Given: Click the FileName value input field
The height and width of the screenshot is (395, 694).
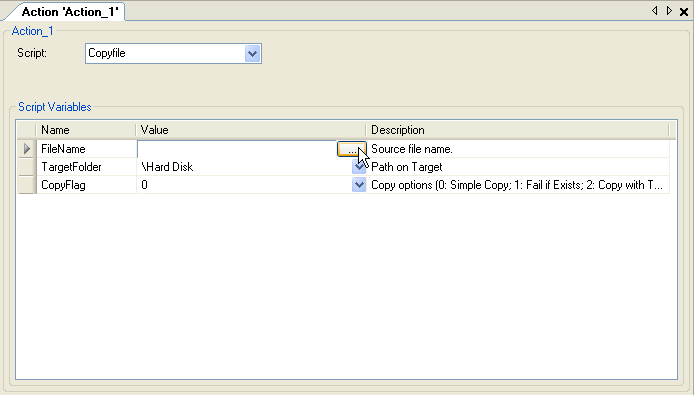Looking at the screenshot, I should click(x=237, y=149).
